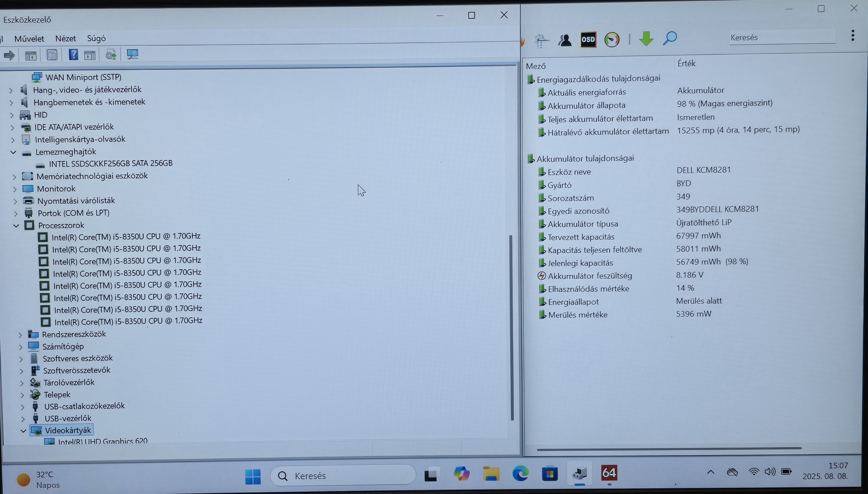Open the Művelet menu
The image size is (868, 494).
29,39
